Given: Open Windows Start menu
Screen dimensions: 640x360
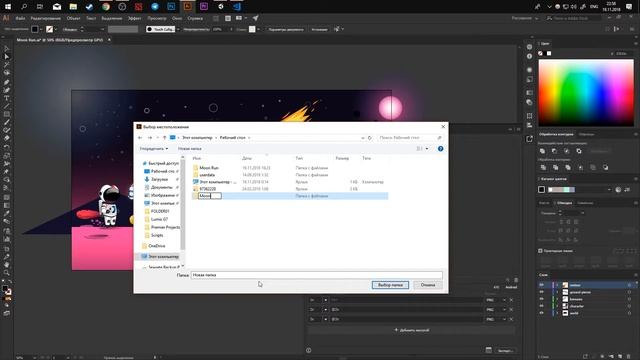Looking at the screenshot, I should pos(8,7).
